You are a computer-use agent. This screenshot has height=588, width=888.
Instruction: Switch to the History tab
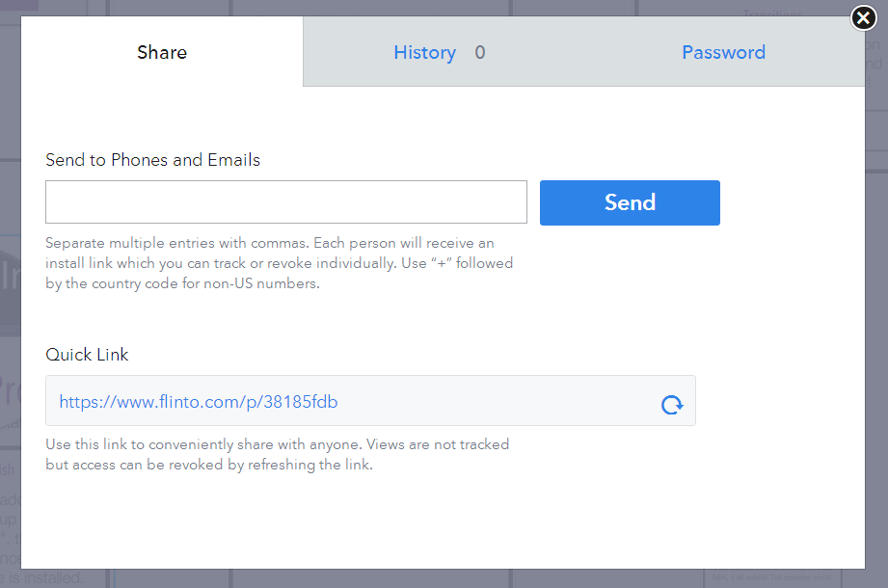point(425,52)
